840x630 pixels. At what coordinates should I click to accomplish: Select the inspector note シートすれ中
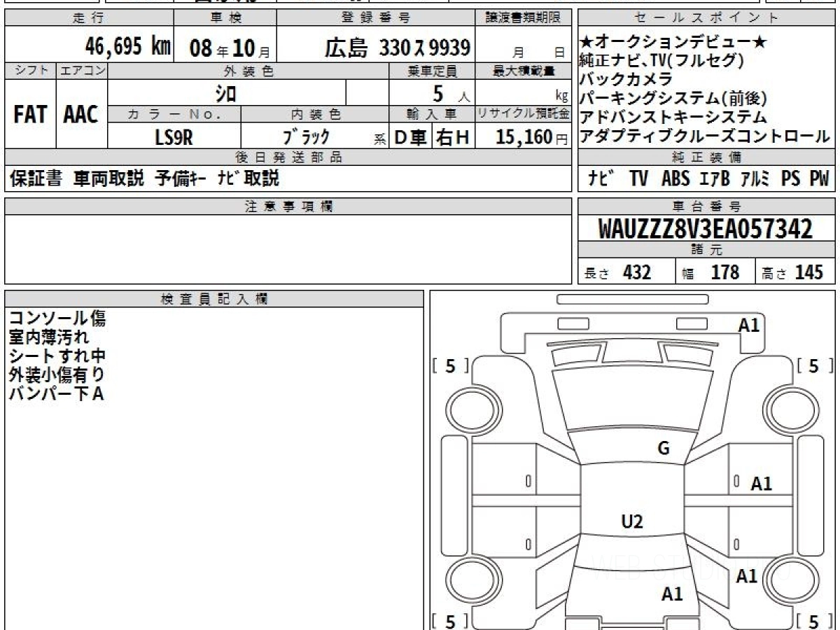57,356
